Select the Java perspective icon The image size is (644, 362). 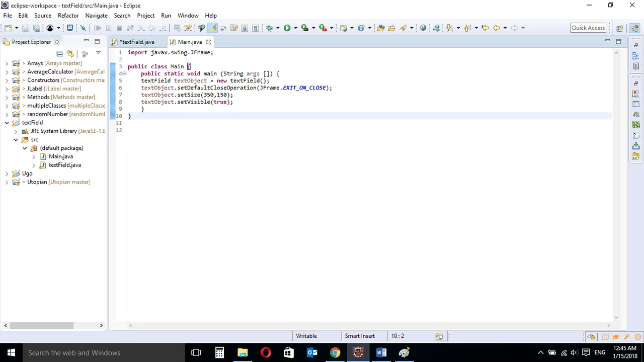[x=634, y=28]
